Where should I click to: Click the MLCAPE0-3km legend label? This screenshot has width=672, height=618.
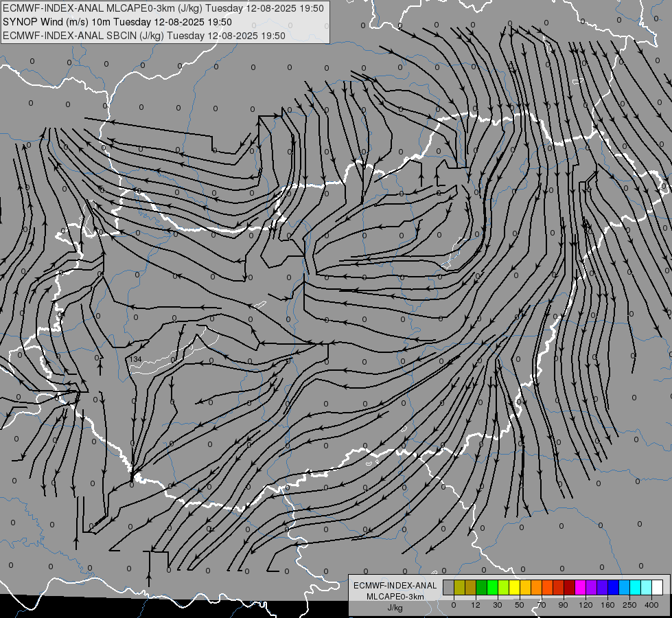[x=395, y=597]
